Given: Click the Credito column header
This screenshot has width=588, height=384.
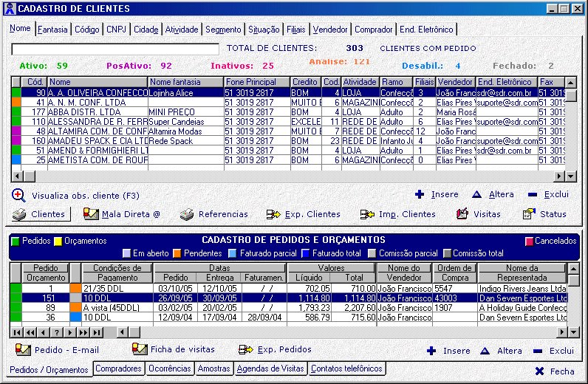Looking at the screenshot, I should [x=306, y=82].
